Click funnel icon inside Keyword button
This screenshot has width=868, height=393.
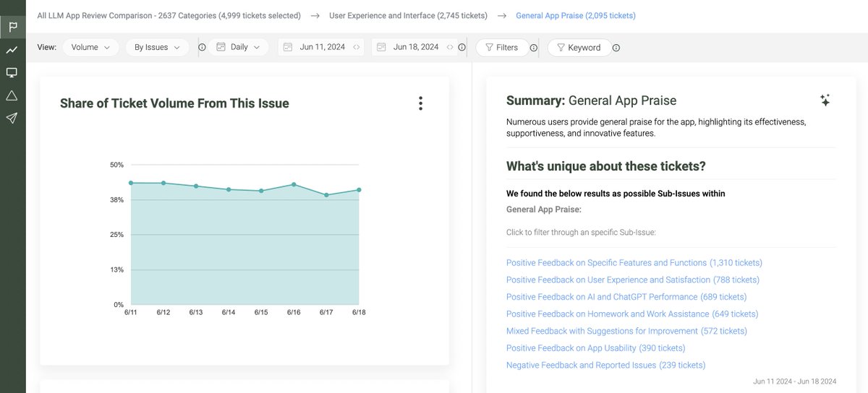point(561,48)
